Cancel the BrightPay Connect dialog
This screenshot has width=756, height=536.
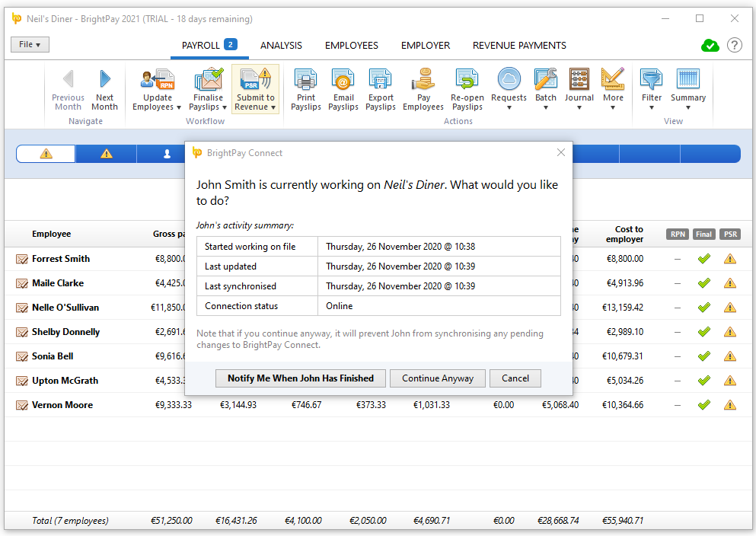pyautogui.click(x=515, y=378)
